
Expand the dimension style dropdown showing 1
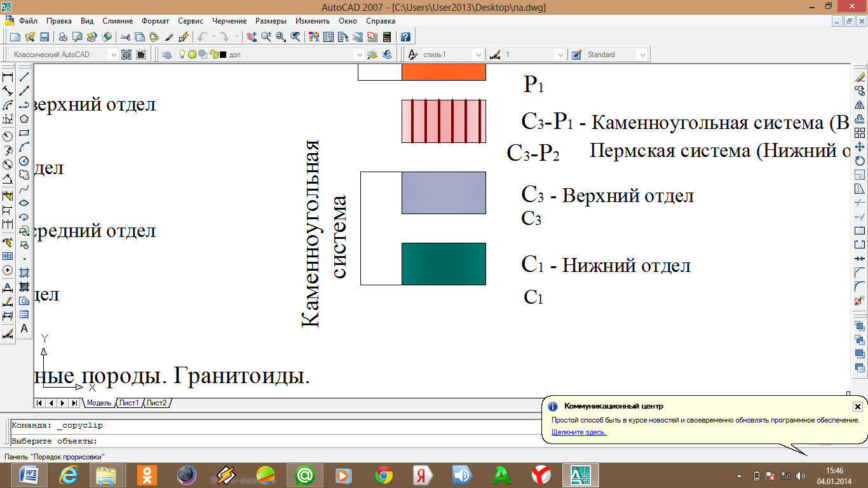pyautogui.click(x=560, y=55)
